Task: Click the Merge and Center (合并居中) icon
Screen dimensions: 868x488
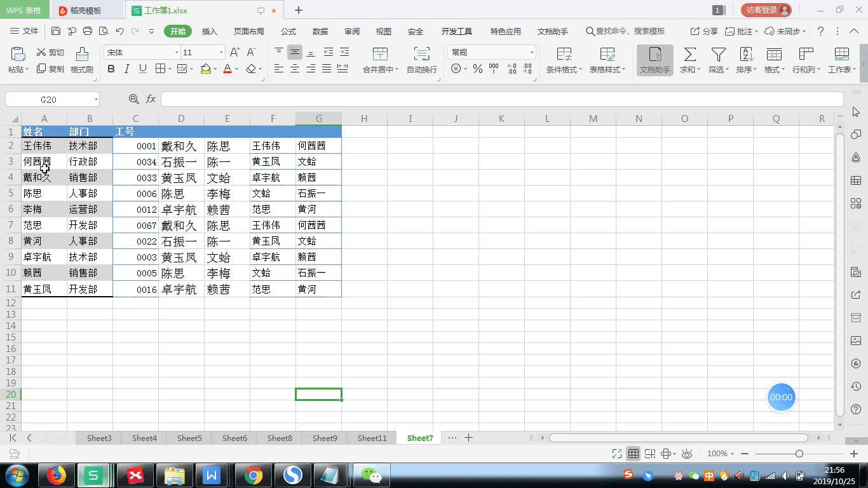Action: pyautogui.click(x=380, y=55)
